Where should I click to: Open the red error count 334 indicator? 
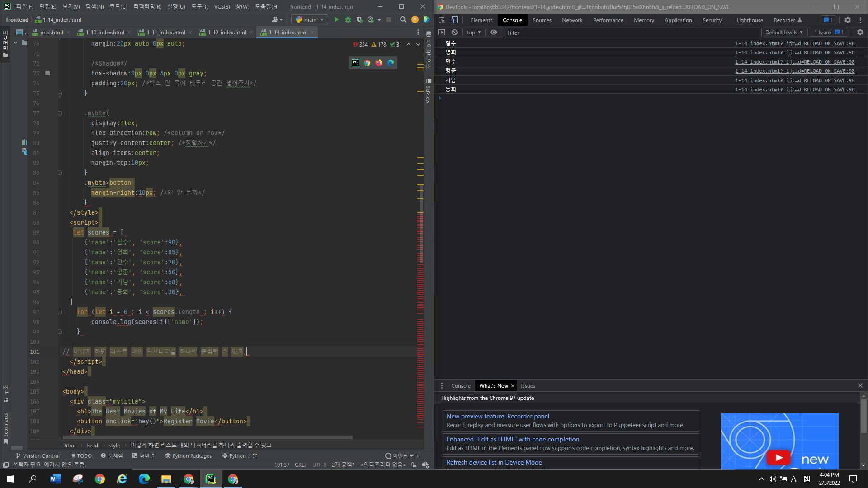[x=360, y=45]
